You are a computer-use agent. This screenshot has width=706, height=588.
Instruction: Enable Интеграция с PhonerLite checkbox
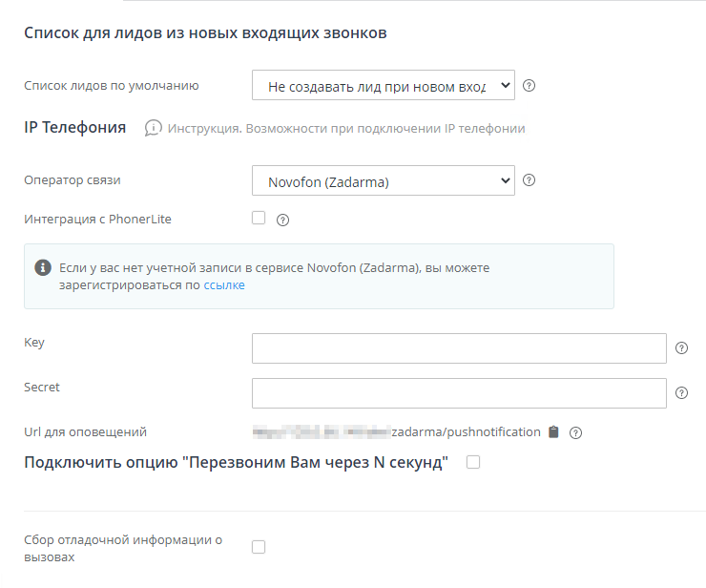(x=259, y=218)
